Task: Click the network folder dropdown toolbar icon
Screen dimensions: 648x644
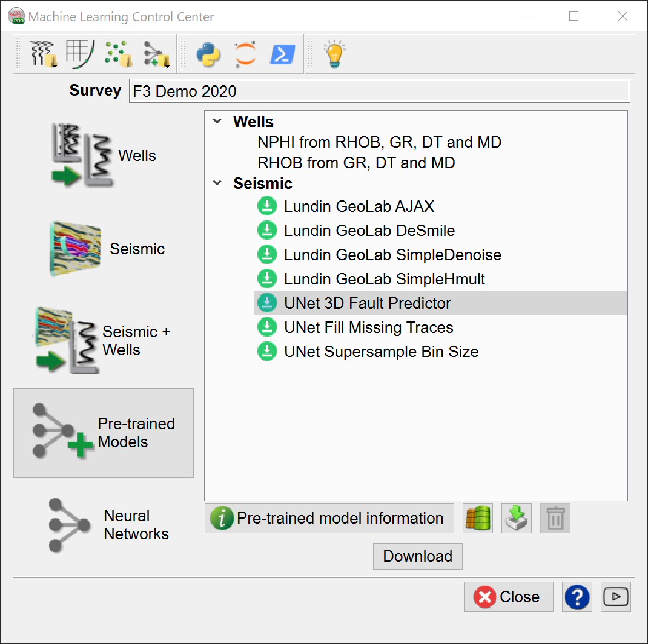Action: click(156, 54)
